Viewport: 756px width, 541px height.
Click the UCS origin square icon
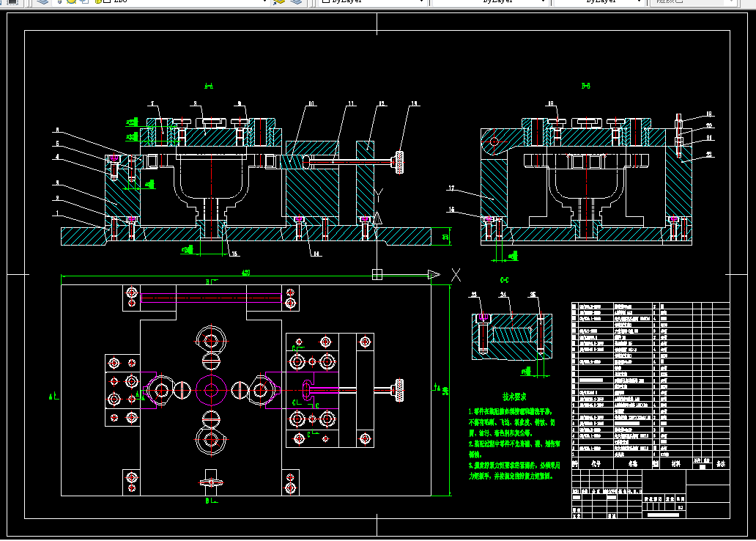377,275
